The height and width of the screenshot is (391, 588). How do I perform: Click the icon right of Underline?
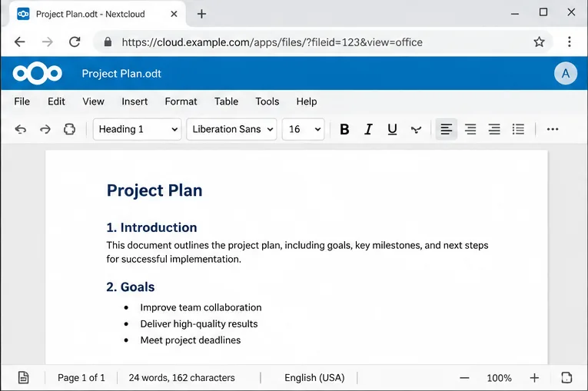pyautogui.click(x=416, y=130)
